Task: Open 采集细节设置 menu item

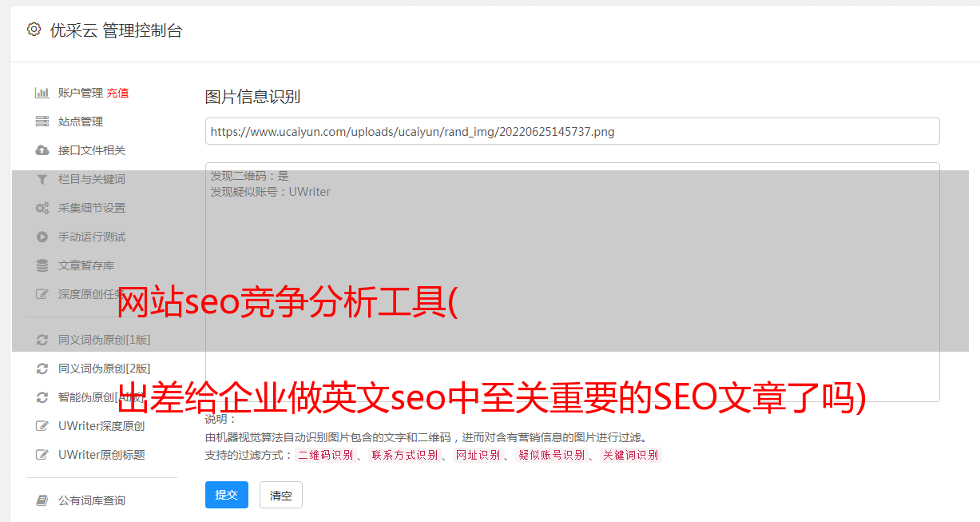Action: point(92,208)
